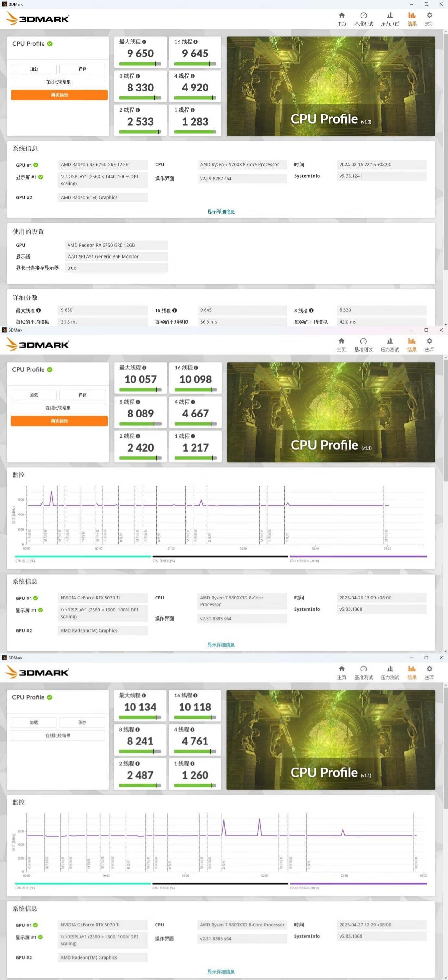448x980 pixels.
Task: Click 3DMark logo in top window
Action: pos(37,18)
